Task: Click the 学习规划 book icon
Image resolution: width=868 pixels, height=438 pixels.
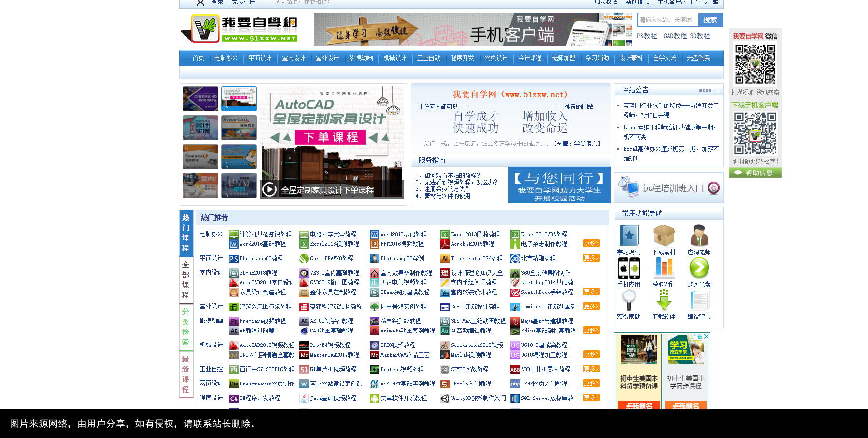Action: click(629, 236)
